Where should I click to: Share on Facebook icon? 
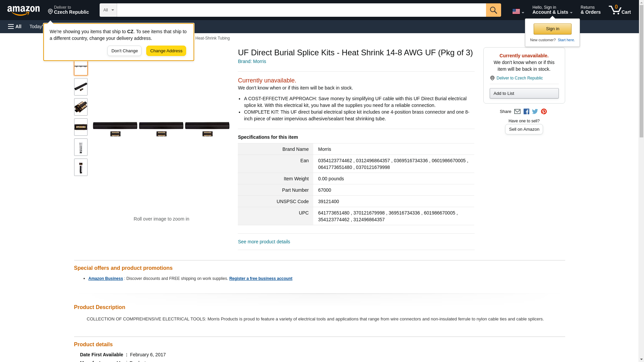pos(526,112)
